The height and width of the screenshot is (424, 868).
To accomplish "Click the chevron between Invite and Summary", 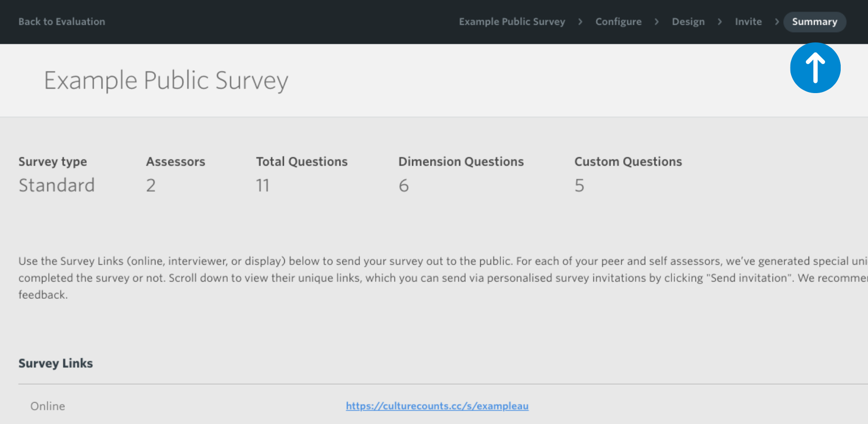I will coord(776,22).
